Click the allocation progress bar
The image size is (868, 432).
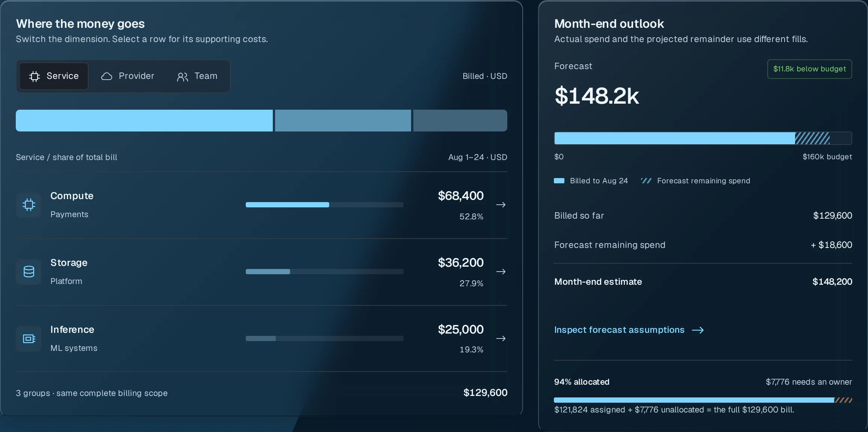(x=703, y=400)
